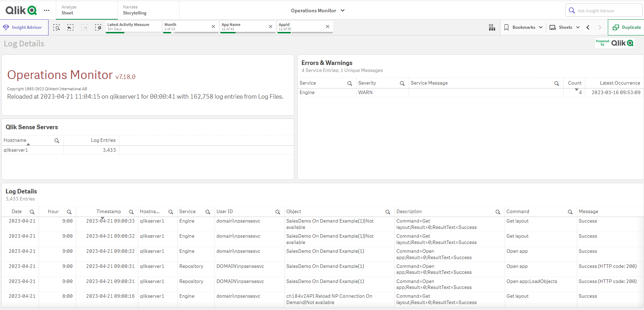Search the Severity column
Viewport: 644px width, 310px height.
click(x=402, y=84)
